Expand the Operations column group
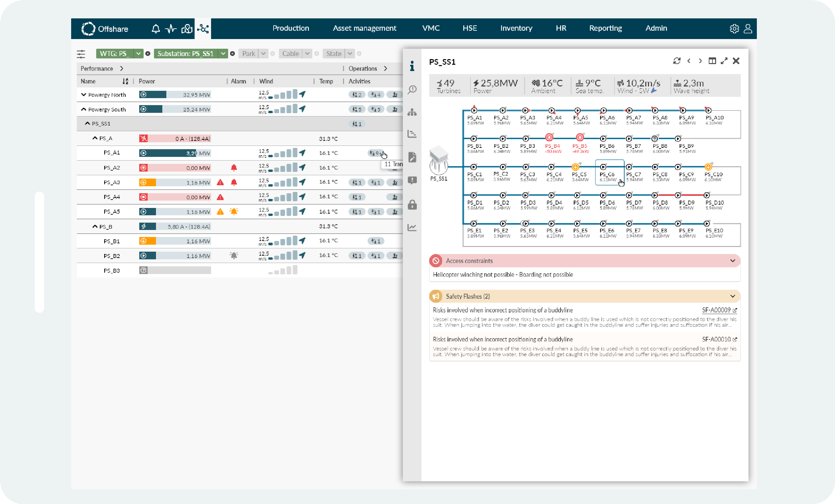The width and height of the screenshot is (835, 504). [386, 69]
